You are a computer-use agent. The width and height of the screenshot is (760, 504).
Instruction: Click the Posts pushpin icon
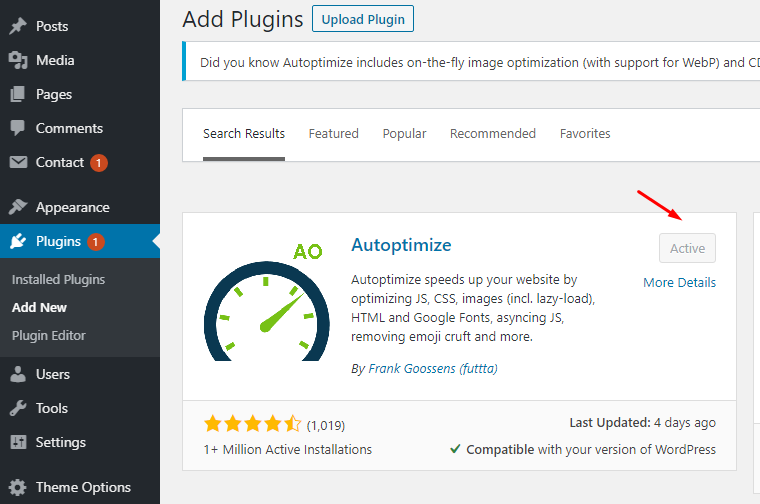(x=18, y=26)
